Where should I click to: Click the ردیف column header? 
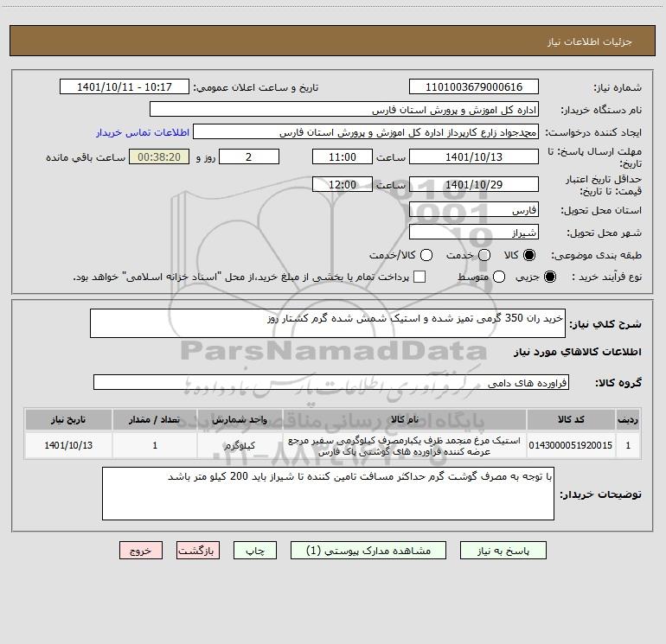click(x=628, y=419)
